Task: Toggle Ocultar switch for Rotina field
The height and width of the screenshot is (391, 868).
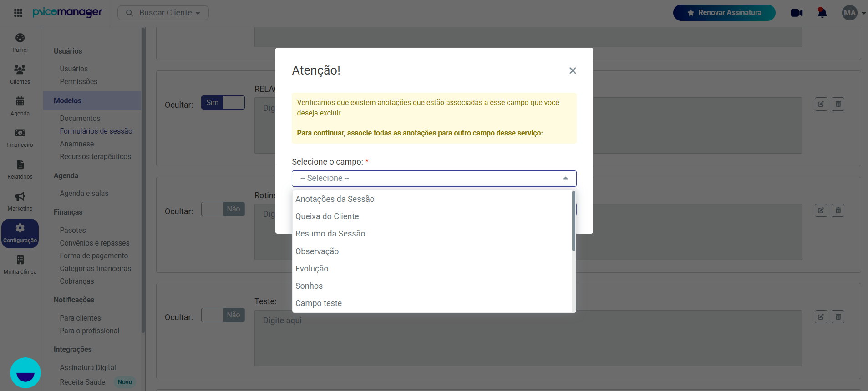Action: [223, 209]
